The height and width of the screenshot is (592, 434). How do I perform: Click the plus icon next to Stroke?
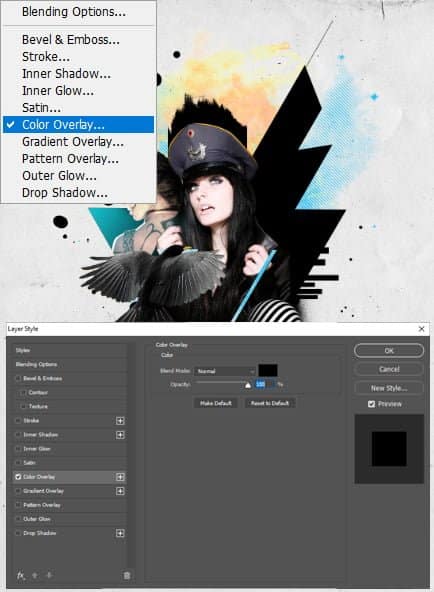point(120,421)
